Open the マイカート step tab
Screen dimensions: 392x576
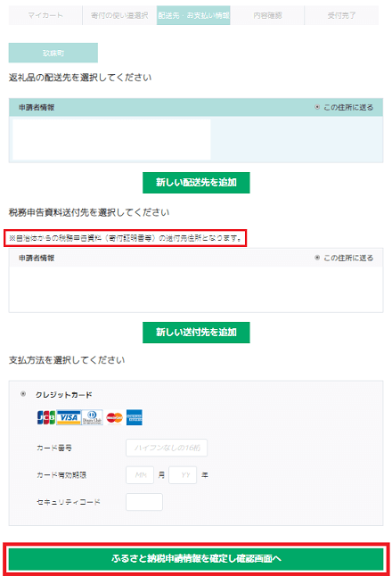pos(45,15)
